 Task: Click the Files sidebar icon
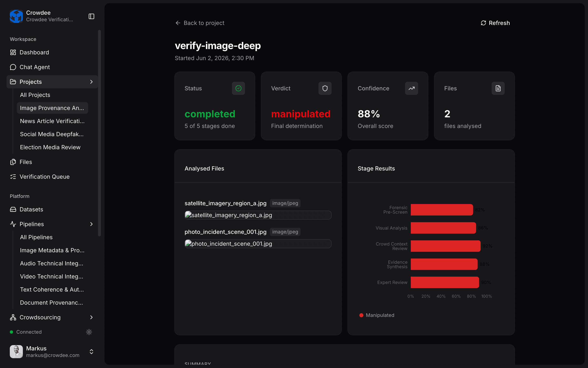tap(13, 162)
